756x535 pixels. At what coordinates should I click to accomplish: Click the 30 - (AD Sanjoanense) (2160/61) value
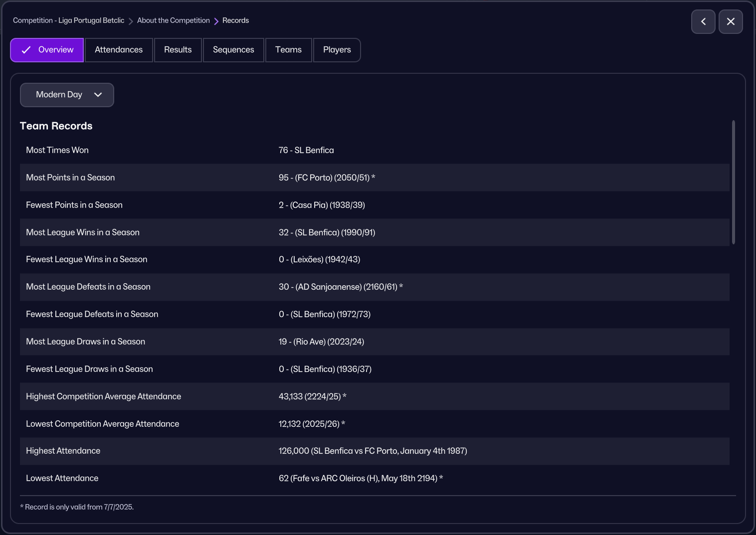tap(341, 287)
